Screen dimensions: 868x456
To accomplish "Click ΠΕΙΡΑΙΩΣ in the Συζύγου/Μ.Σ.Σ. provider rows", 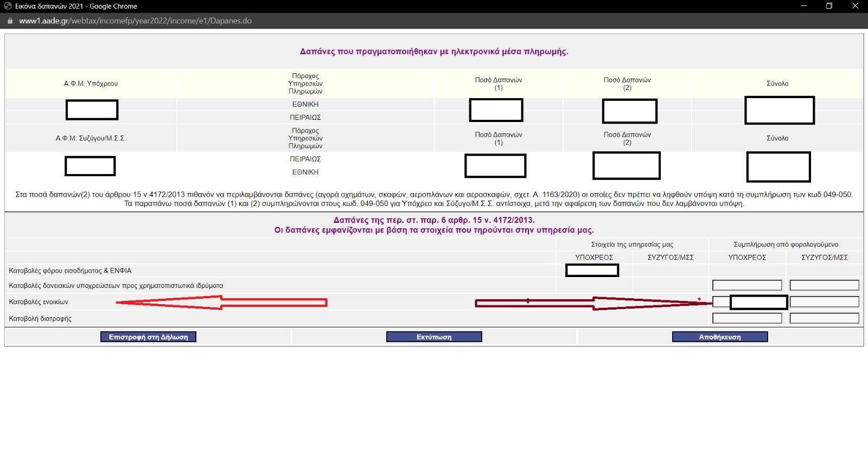I will click(x=305, y=159).
